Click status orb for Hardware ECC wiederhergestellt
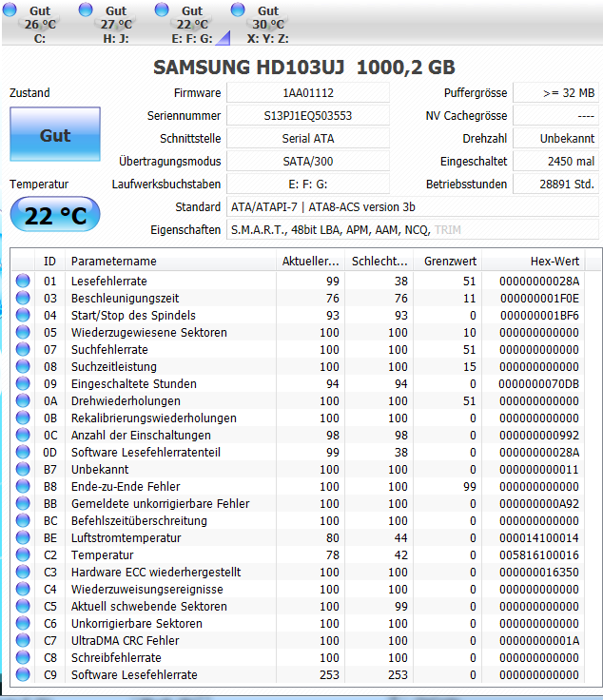Image resolution: width=603 pixels, height=700 pixels. point(23,572)
